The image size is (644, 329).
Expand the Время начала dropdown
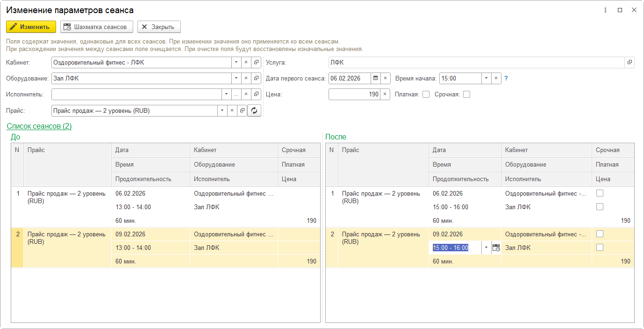click(486, 79)
